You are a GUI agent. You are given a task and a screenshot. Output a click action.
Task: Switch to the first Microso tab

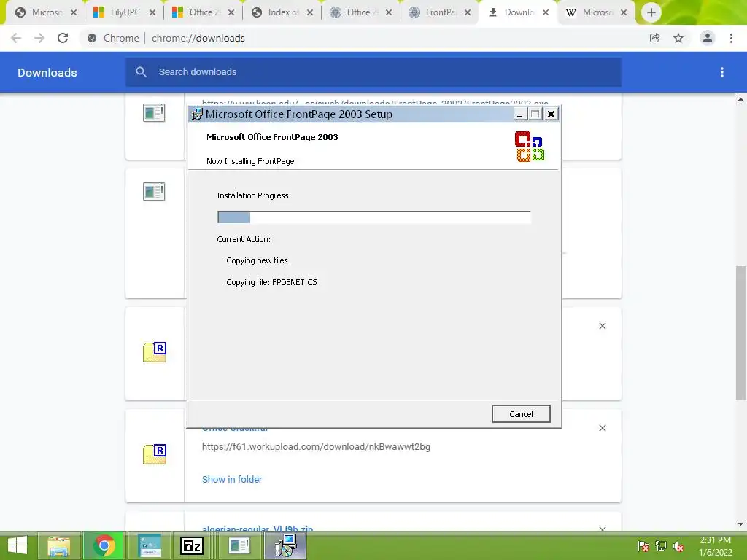(x=46, y=12)
